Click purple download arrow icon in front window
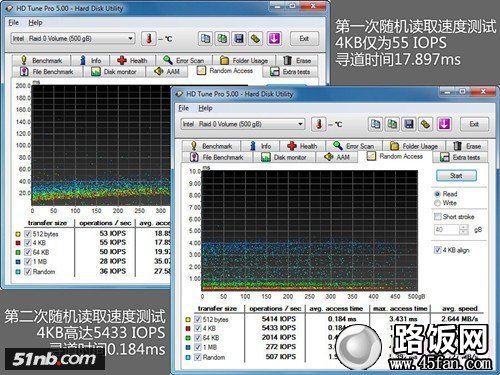 pos(444,124)
